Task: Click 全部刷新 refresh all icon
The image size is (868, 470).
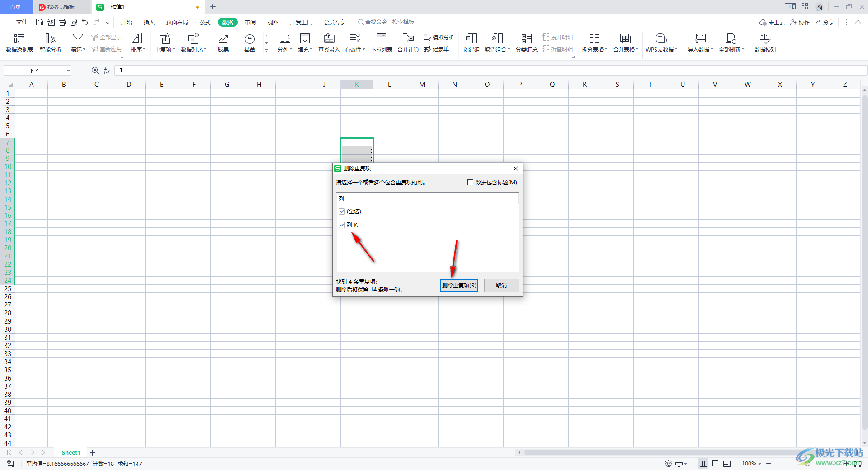Action: click(x=731, y=39)
